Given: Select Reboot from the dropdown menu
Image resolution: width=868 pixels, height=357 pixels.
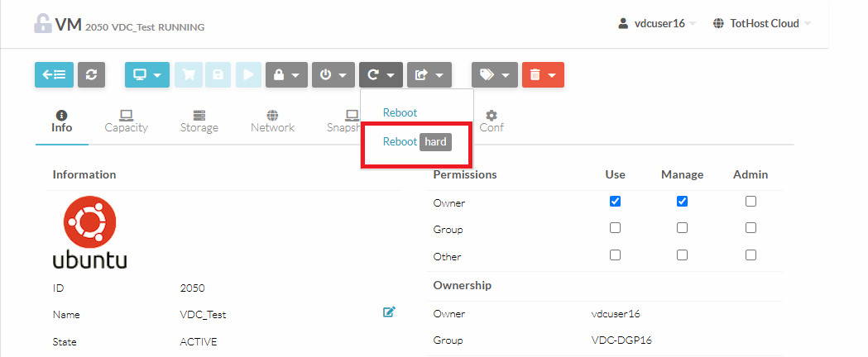Looking at the screenshot, I should tap(400, 112).
